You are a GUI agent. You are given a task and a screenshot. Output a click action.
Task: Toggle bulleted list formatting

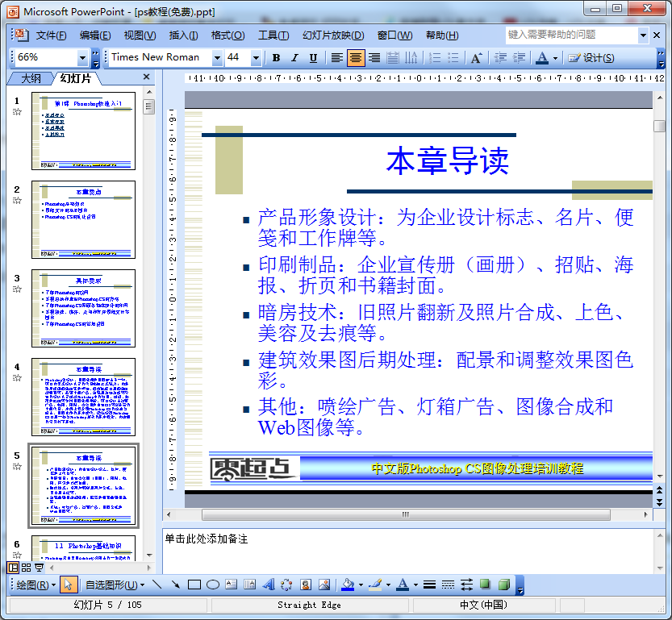453,57
